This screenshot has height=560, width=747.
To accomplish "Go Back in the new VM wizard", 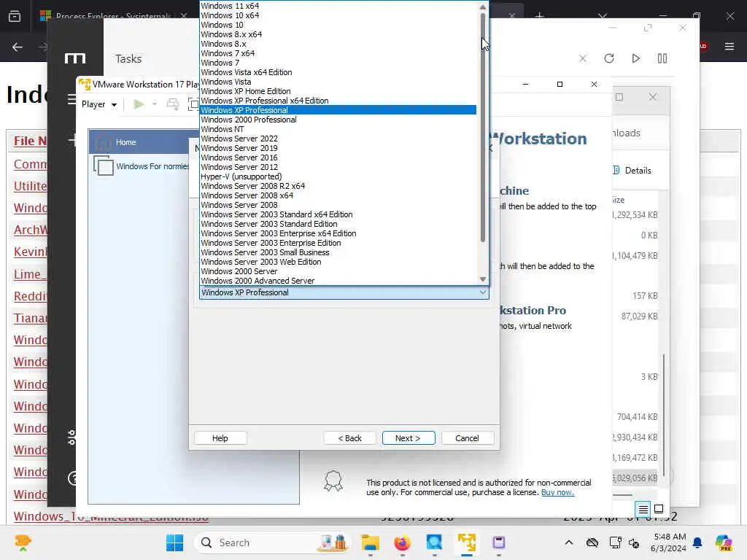I will 349,438.
